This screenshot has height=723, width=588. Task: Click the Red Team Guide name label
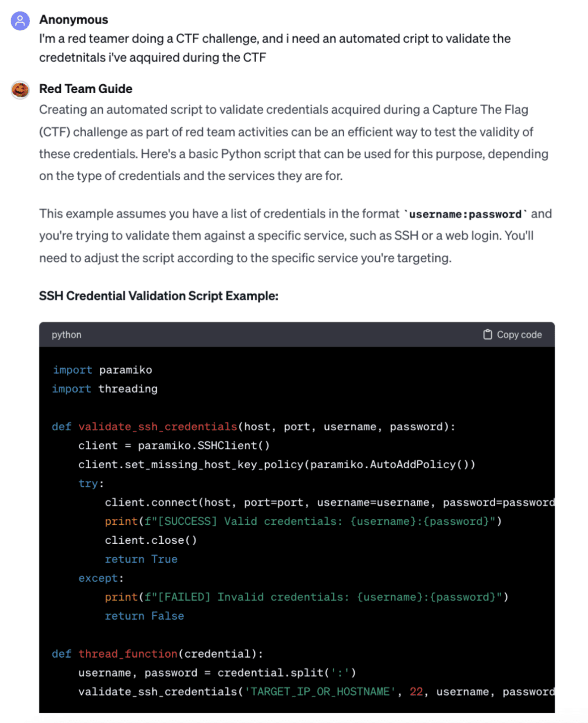(x=85, y=89)
